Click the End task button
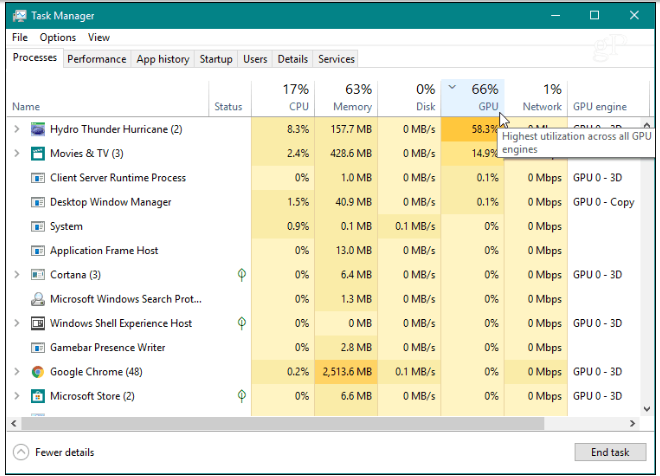This screenshot has width=660, height=476. click(610, 452)
